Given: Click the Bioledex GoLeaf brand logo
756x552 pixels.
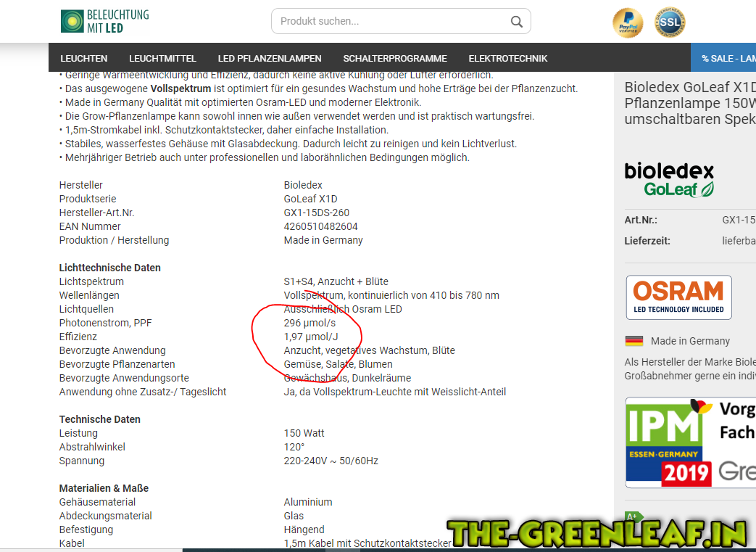Looking at the screenshot, I should 669,180.
